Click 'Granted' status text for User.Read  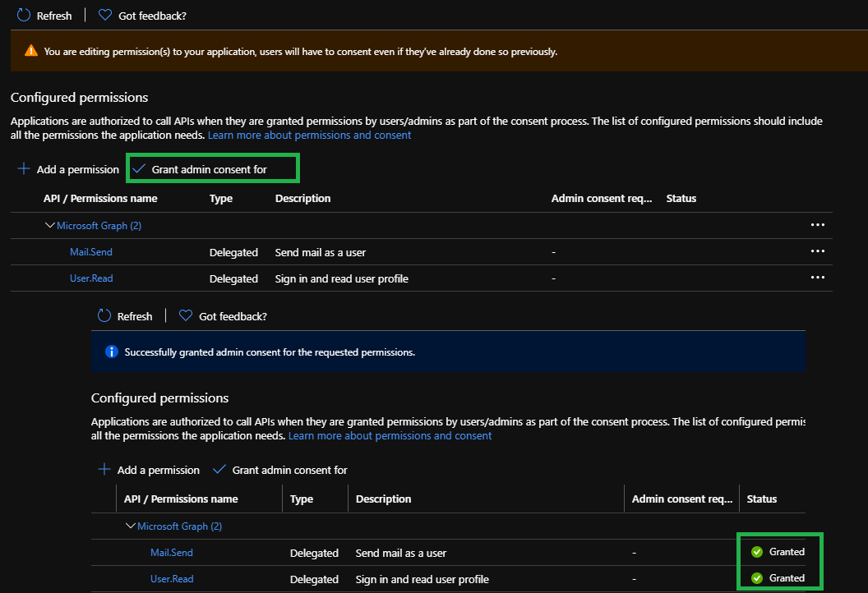pos(787,577)
